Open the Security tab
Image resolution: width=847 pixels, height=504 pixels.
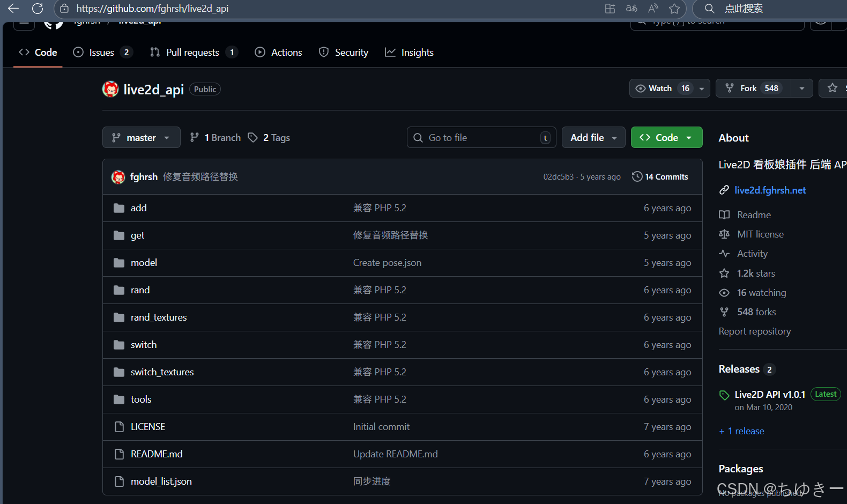344,52
